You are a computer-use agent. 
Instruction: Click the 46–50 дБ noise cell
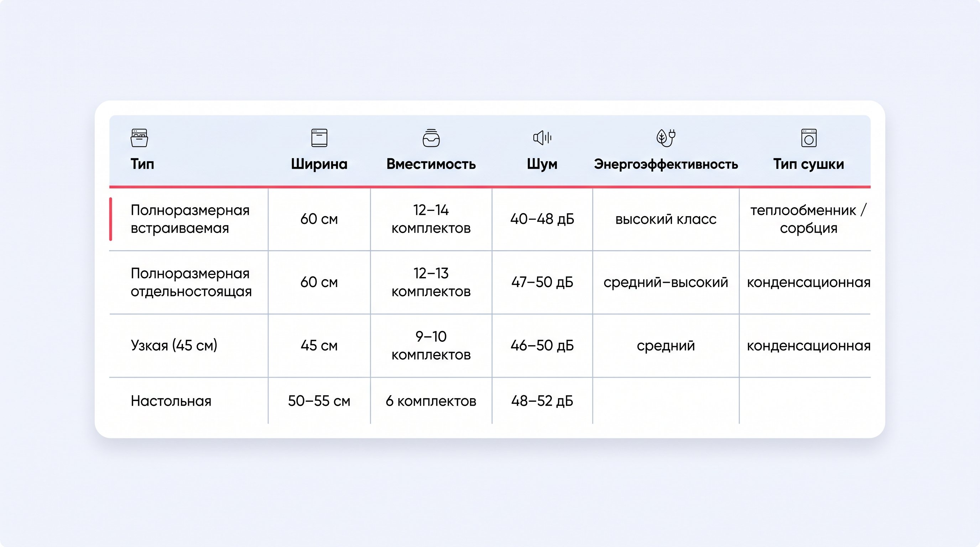[x=542, y=345]
